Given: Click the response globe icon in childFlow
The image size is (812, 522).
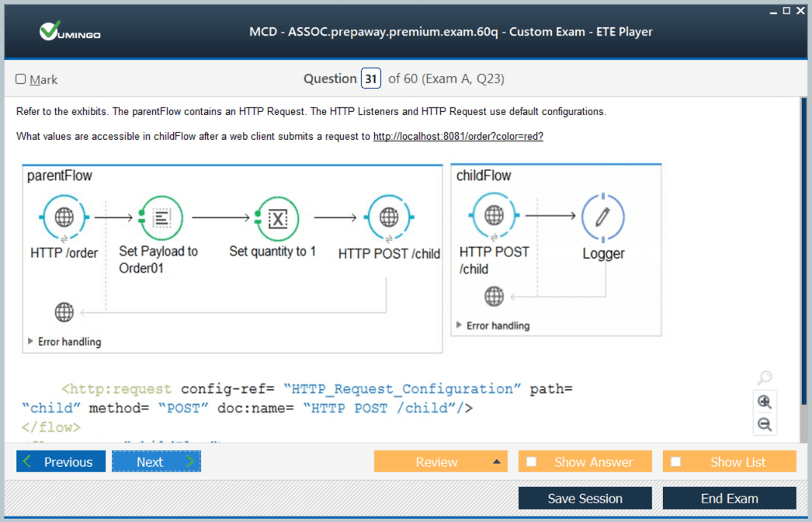Looking at the screenshot, I should [x=494, y=296].
